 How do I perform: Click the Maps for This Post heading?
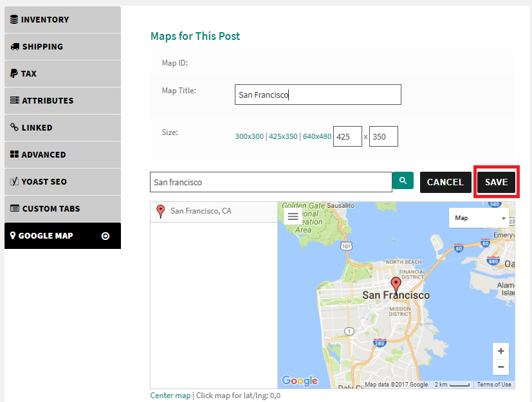coord(195,36)
